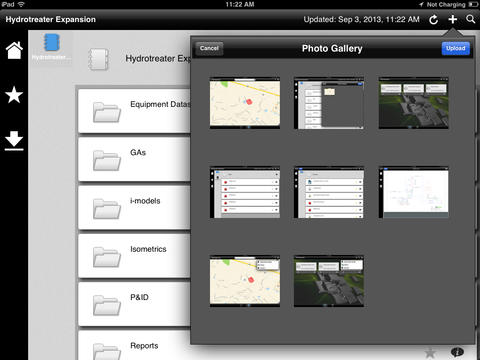Screen dimensions: 480x360
Task: Tap the Reports folder label
Action: pyautogui.click(x=144, y=346)
